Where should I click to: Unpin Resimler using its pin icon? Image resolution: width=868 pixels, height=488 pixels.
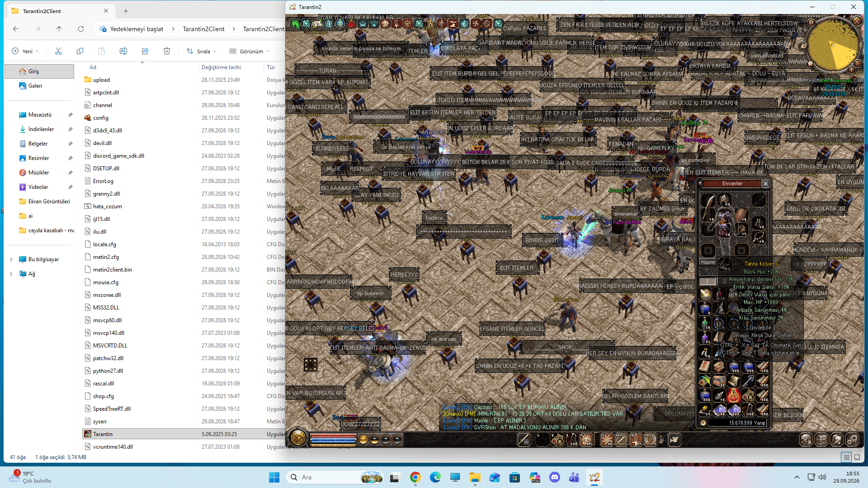pyautogui.click(x=71, y=158)
